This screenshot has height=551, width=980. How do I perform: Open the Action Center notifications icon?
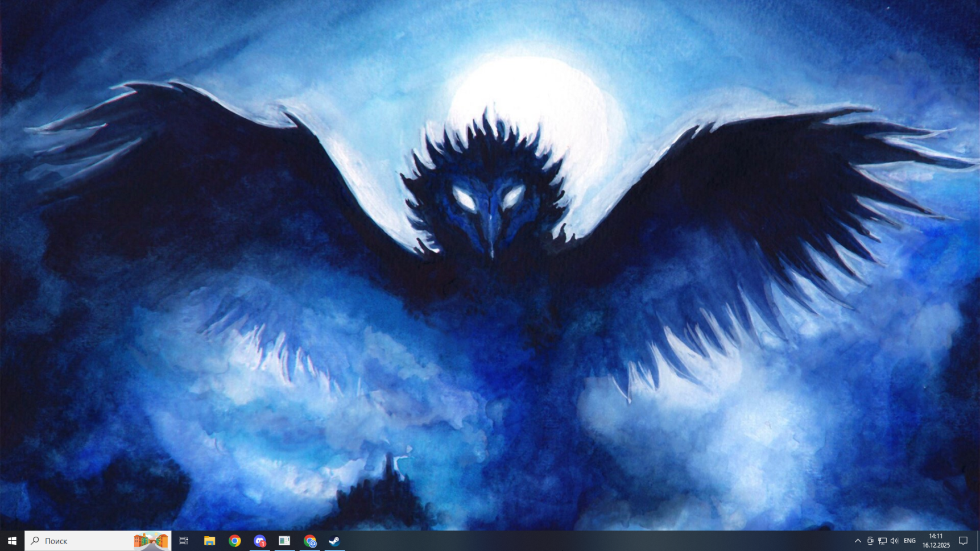coord(963,541)
